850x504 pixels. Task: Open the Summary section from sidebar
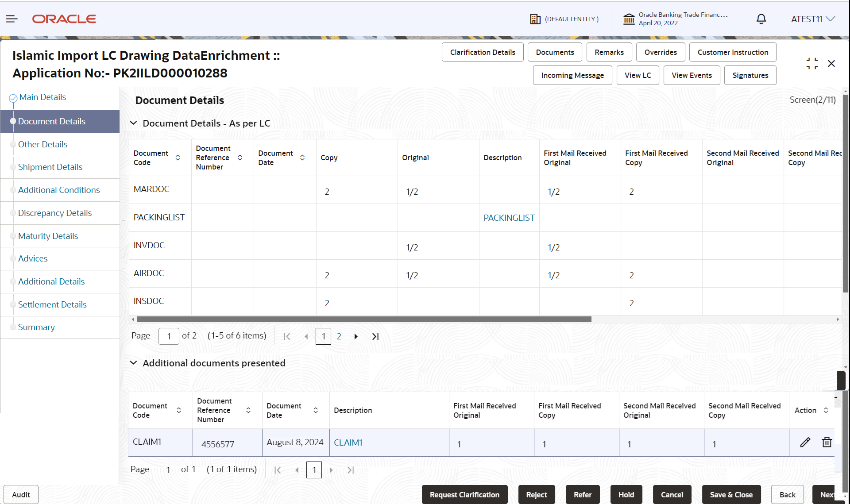tap(36, 327)
